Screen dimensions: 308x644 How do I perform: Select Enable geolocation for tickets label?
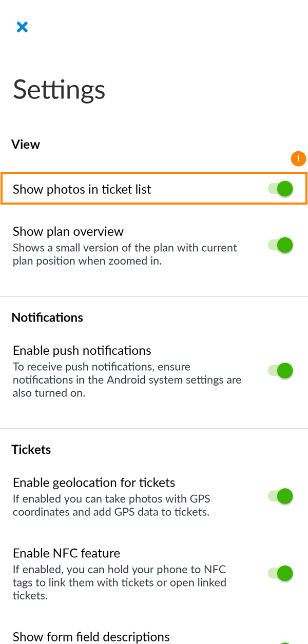point(94,482)
